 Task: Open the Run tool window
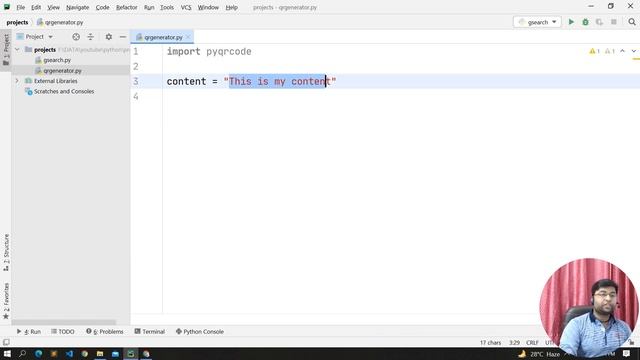(x=29, y=331)
